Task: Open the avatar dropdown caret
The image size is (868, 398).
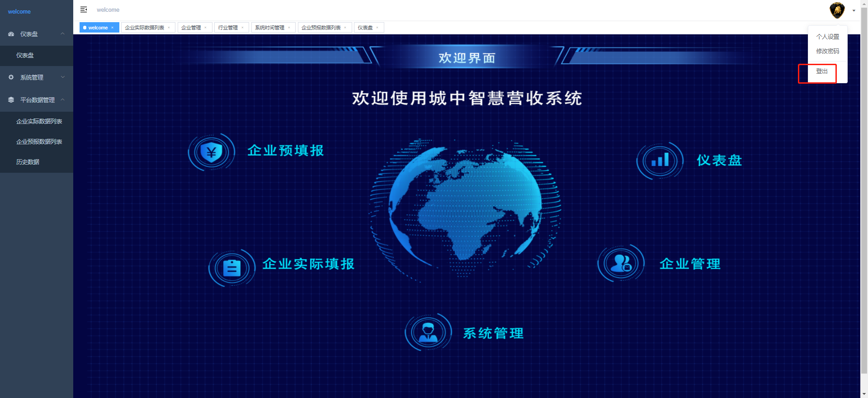Action: click(x=854, y=10)
